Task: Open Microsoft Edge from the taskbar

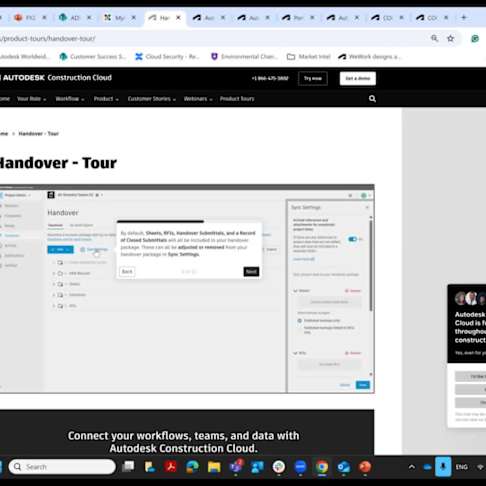Action: 192,467
